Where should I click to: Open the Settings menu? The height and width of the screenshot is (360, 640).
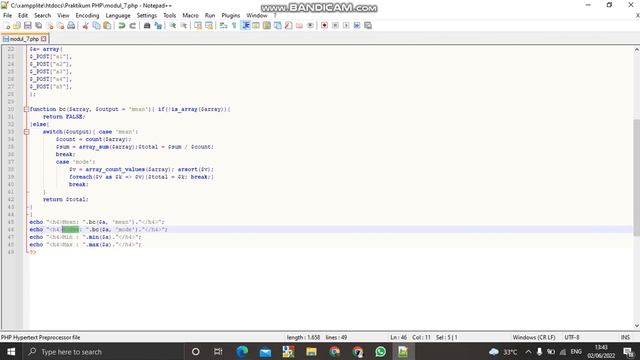[x=147, y=16]
